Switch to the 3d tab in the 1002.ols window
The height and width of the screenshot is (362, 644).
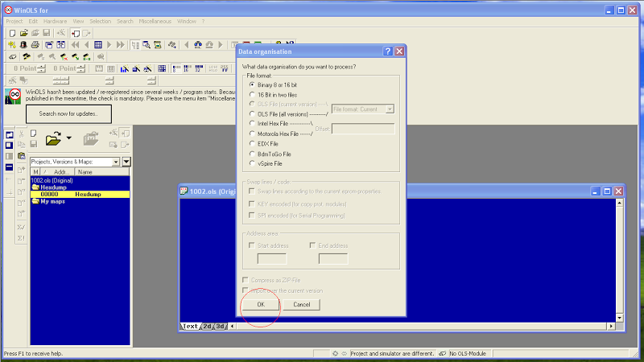tap(220, 327)
